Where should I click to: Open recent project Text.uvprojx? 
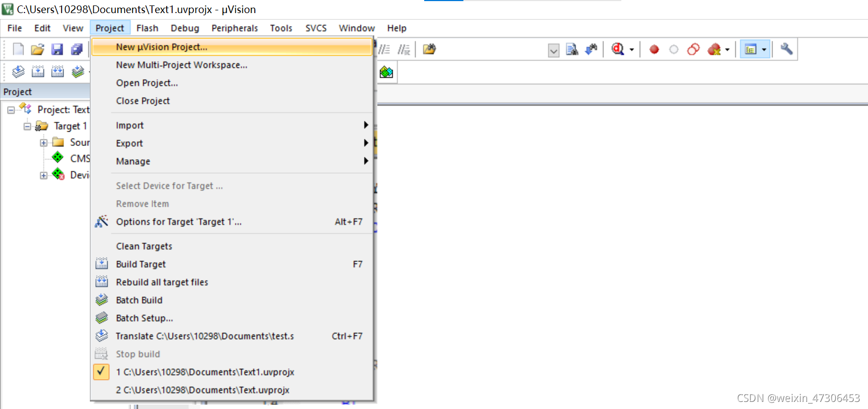tap(232, 390)
